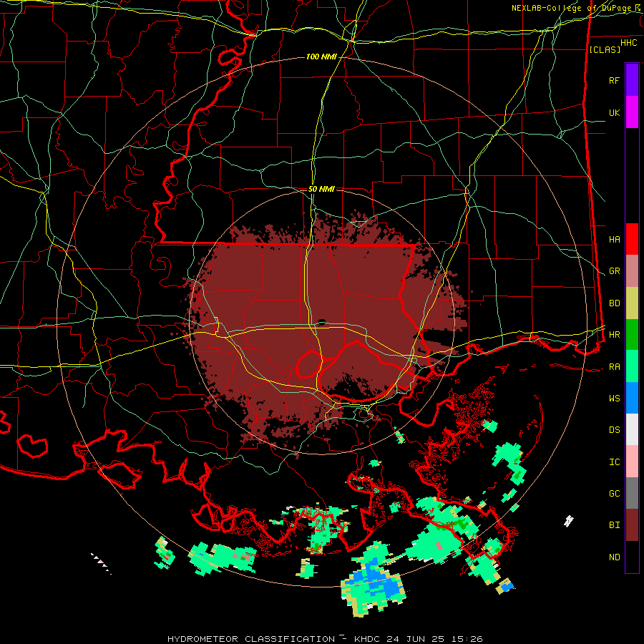Click the small white echo east of the 100 NMI ring

click(569, 521)
